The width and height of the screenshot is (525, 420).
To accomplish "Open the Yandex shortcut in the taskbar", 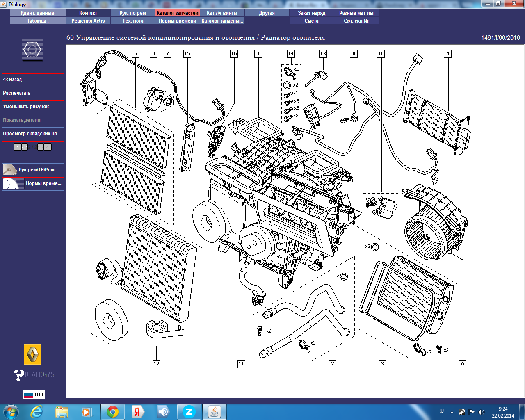I will (137, 412).
